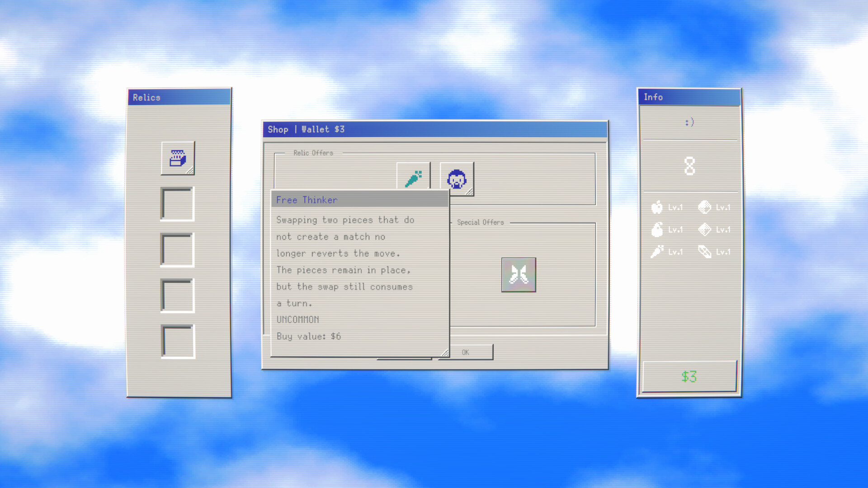Image resolution: width=868 pixels, height=488 pixels.
Task: Click the Lv.1 label next to the white carrot
Action: (x=675, y=252)
